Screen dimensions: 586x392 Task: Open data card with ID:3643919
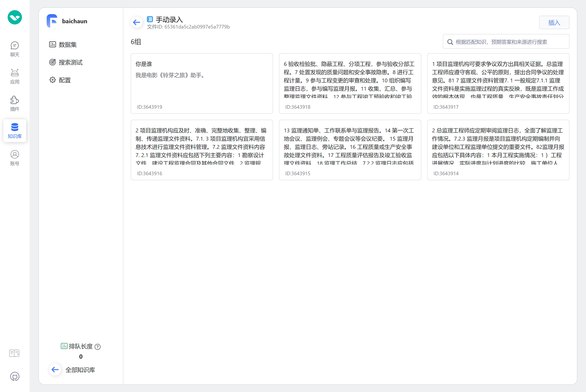click(x=202, y=83)
